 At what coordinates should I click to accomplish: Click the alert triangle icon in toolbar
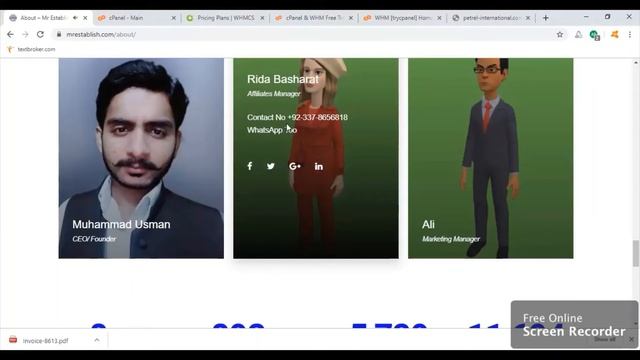(578, 35)
